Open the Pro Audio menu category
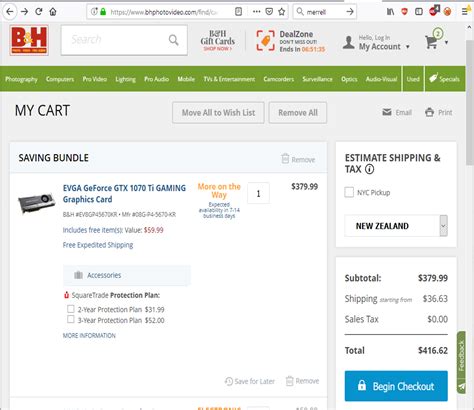 (x=156, y=79)
